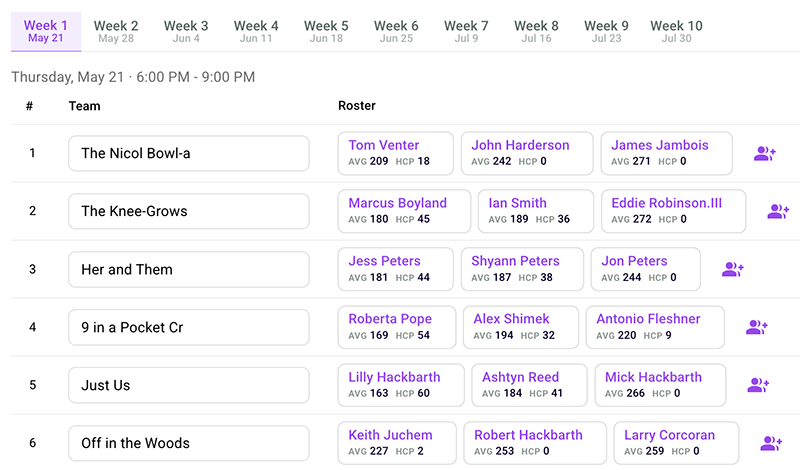Screen dimensions: 800x470
Task: Edit the team name The Nicol Bowl-a
Action: (x=189, y=153)
